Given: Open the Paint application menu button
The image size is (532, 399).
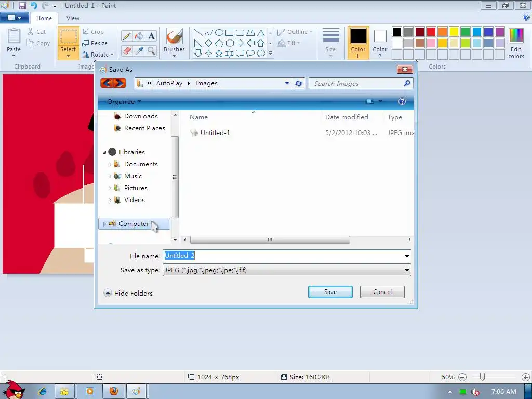Looking at the screenshot, I should [14, 18].
